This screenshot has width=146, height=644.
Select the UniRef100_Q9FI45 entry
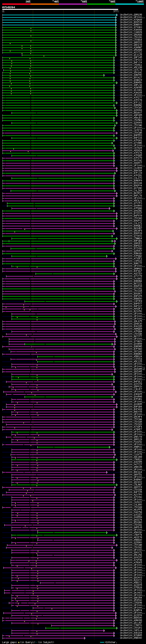point(131,58)
